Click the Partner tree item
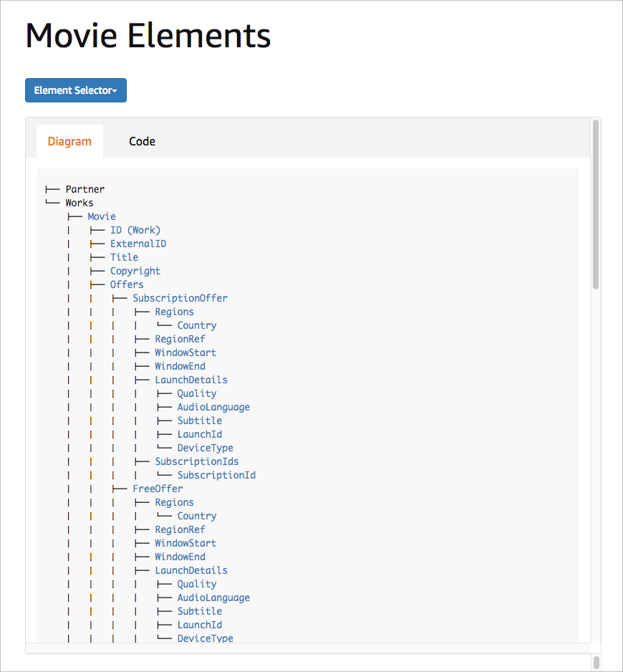 pos(84,189)
